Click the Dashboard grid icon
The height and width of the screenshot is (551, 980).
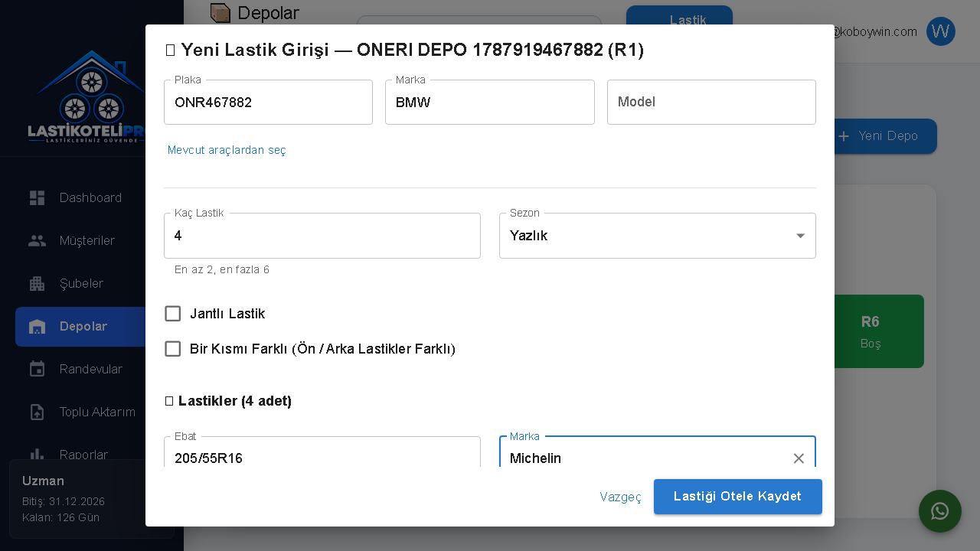(37, 198)
